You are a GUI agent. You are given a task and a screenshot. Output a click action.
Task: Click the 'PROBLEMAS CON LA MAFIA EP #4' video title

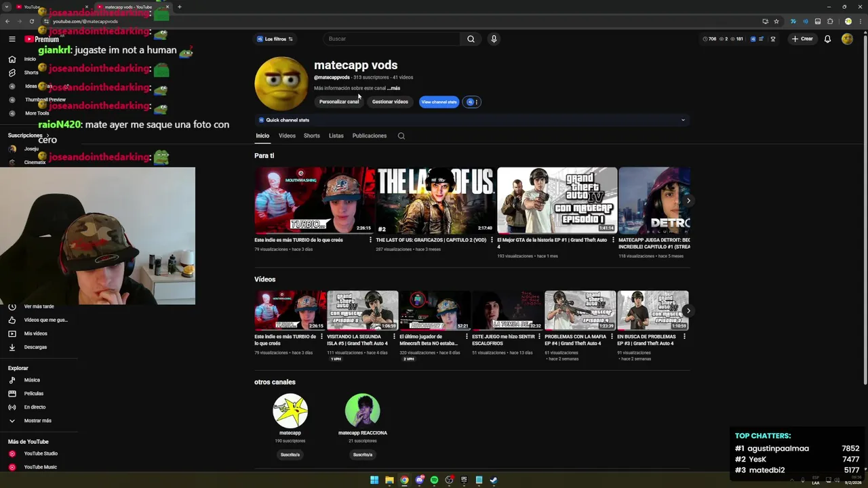[576, 340]
